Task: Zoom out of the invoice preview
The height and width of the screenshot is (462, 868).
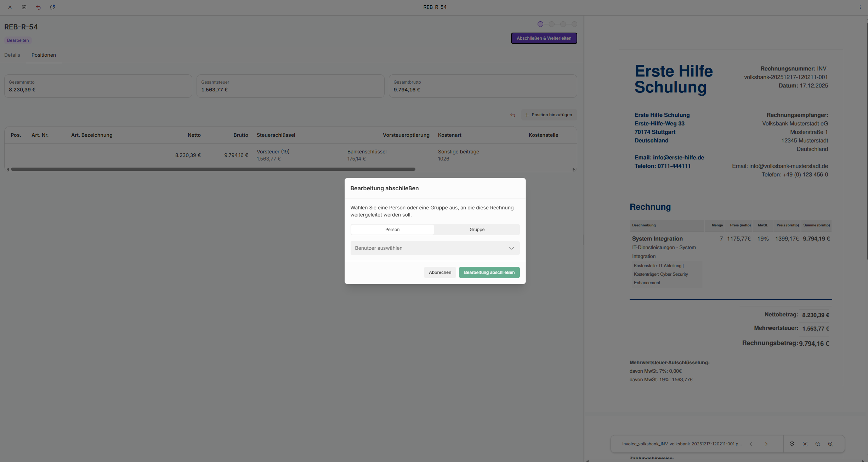Action: [x=818, y=444]
